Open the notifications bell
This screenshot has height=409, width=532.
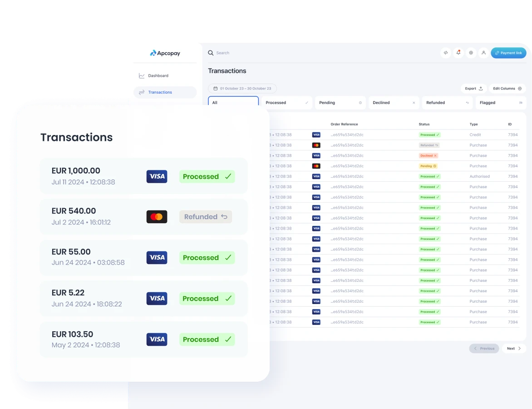(458, 53)
